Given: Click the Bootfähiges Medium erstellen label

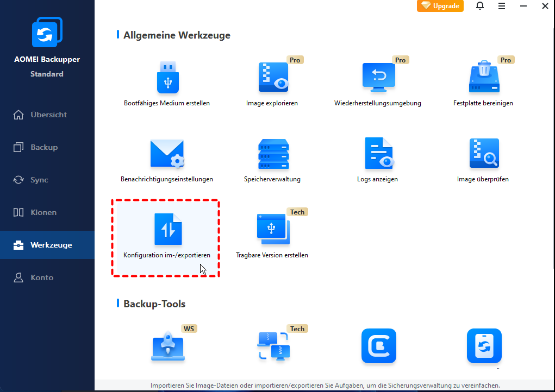Looking at the screenshot, I should point(167,103).
